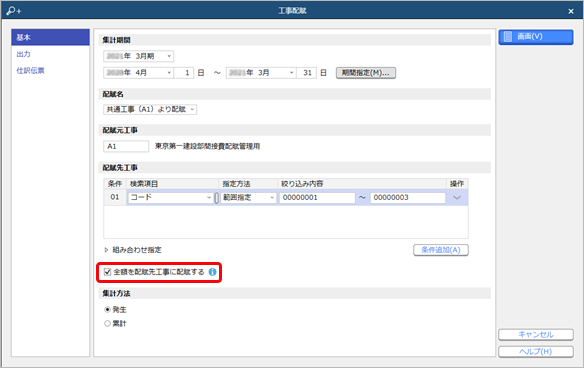Click the range end field 00000003
The width and height of the screenshot is (584, 368).
408,197
